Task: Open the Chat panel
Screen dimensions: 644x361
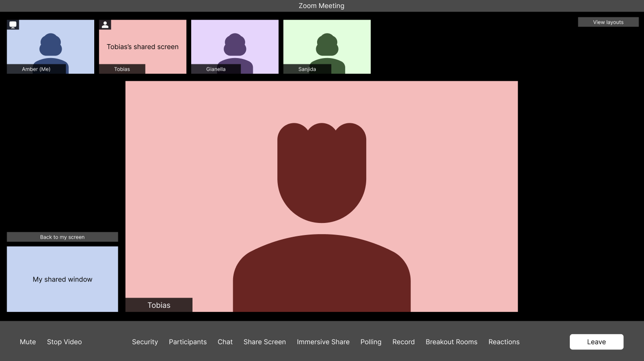Action: pyautogui.click(x=225, y=342)
